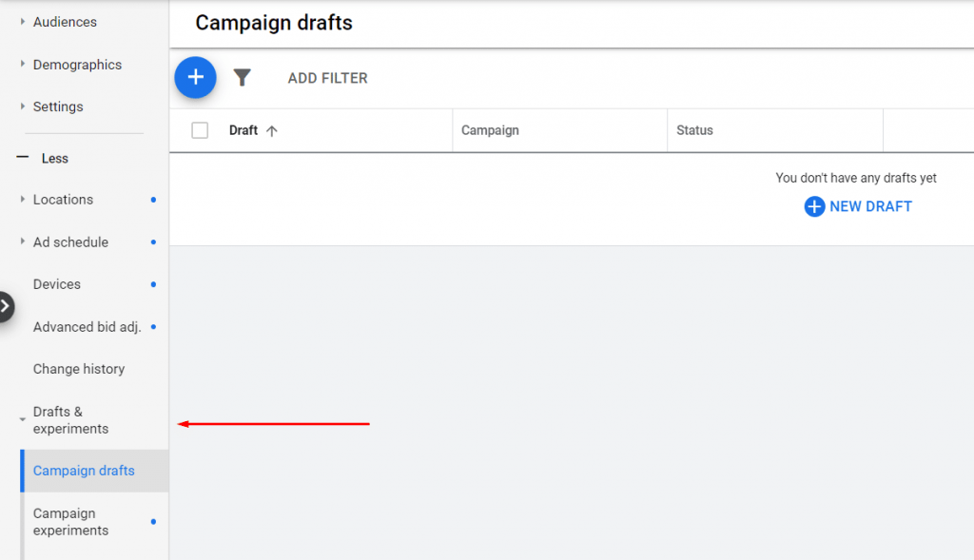Collapse the Drafts & experiments section
Image resolution: width=974 pixels, height=560 pixels.
pos(23,419)
